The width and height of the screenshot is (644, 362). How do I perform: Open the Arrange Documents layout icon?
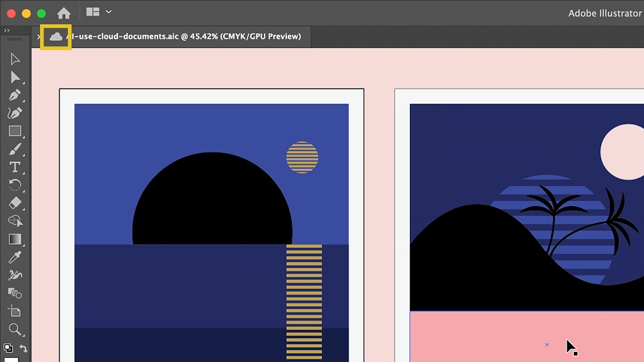tap(93, 12)
